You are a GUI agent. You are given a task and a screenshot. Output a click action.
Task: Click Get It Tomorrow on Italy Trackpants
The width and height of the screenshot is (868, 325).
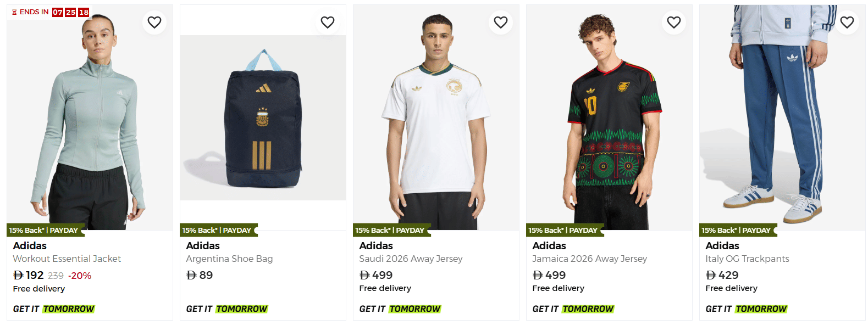(746, 309)
